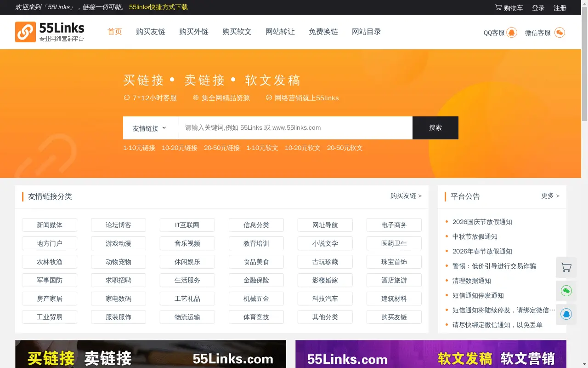
Task: Open the 55Links logo home link
Action: coord(50,32)
